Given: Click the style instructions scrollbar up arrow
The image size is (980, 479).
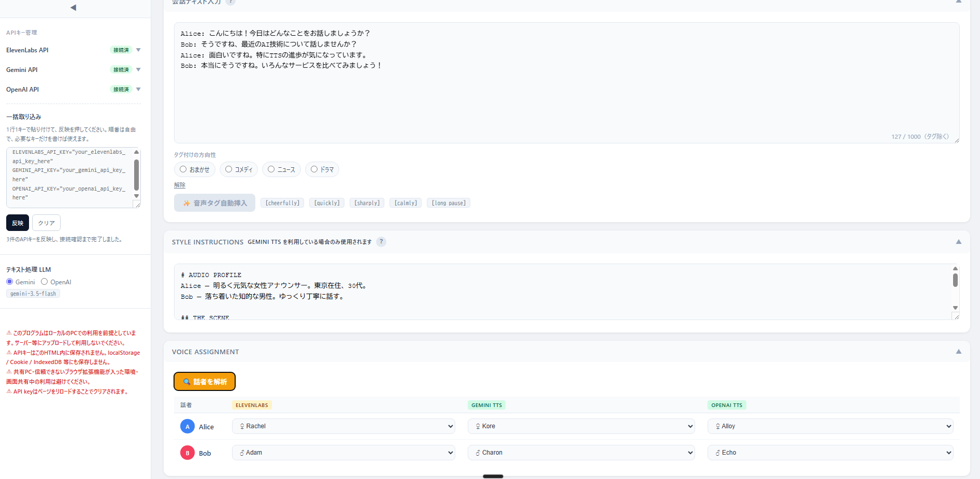Looking at the screenshot, I should click(x=955, y=268).
